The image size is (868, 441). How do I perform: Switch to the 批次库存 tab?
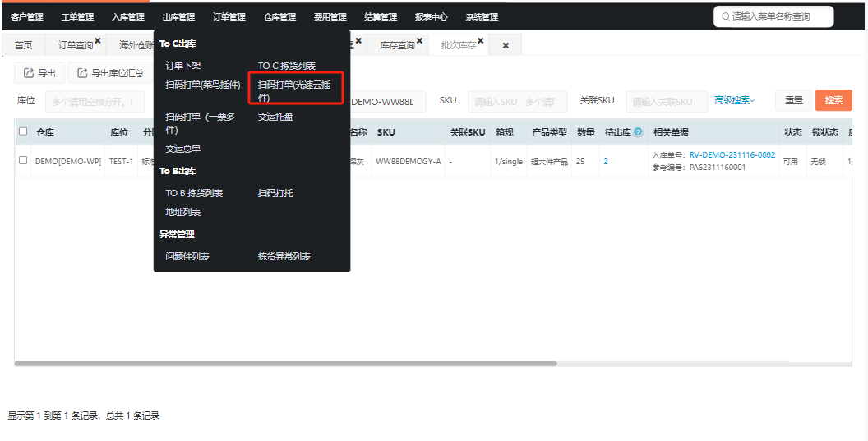point(459,45)
